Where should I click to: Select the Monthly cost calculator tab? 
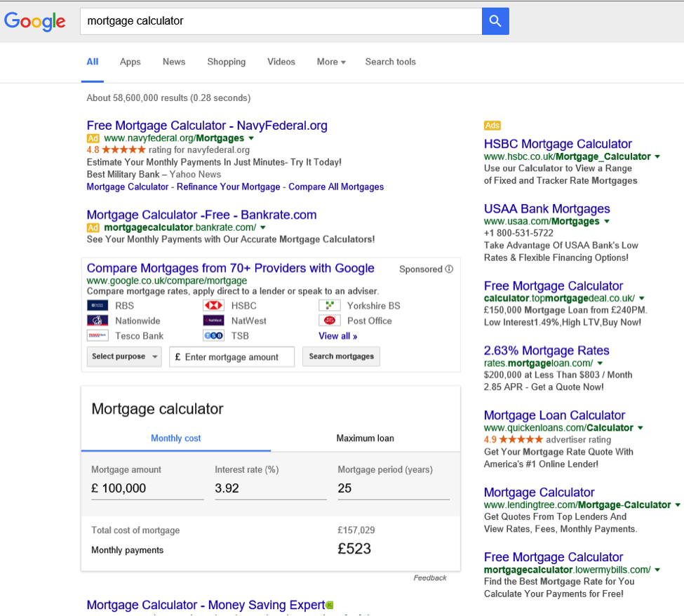(x=176, y=438)
